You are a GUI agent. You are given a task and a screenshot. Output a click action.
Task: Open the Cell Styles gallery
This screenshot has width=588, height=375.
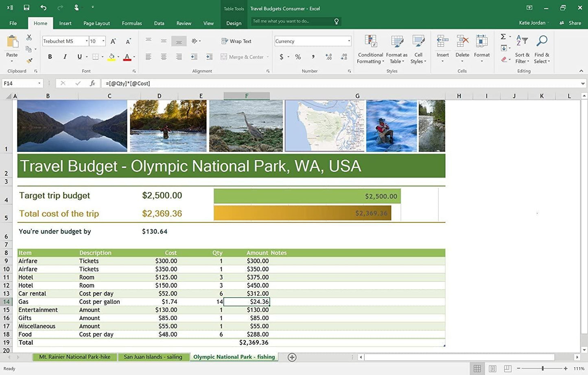pyautogui.click(x=418, y=49)
